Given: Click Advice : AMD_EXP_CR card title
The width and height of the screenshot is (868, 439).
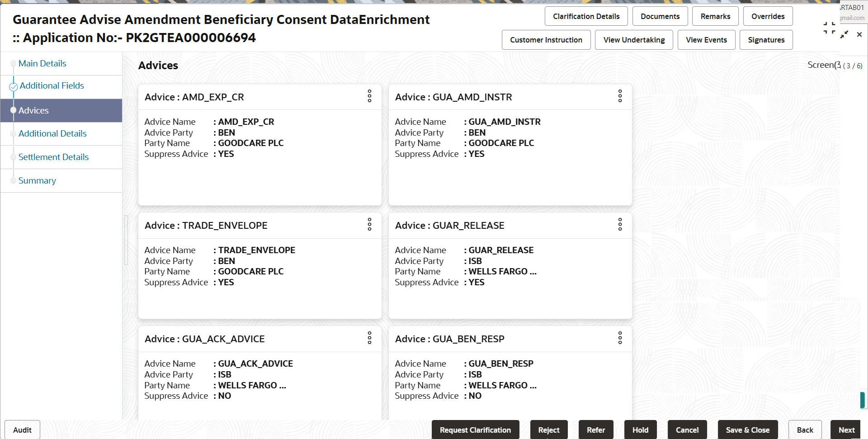Looking at the screenshot, I should pyautogui.click(x=194, y=97).
